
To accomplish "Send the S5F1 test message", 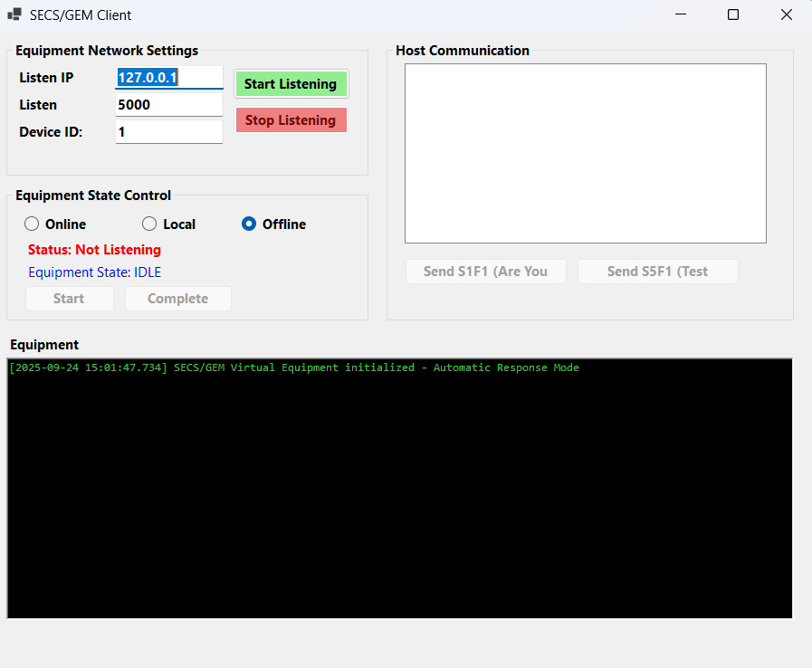I will (x=657, y=272).
